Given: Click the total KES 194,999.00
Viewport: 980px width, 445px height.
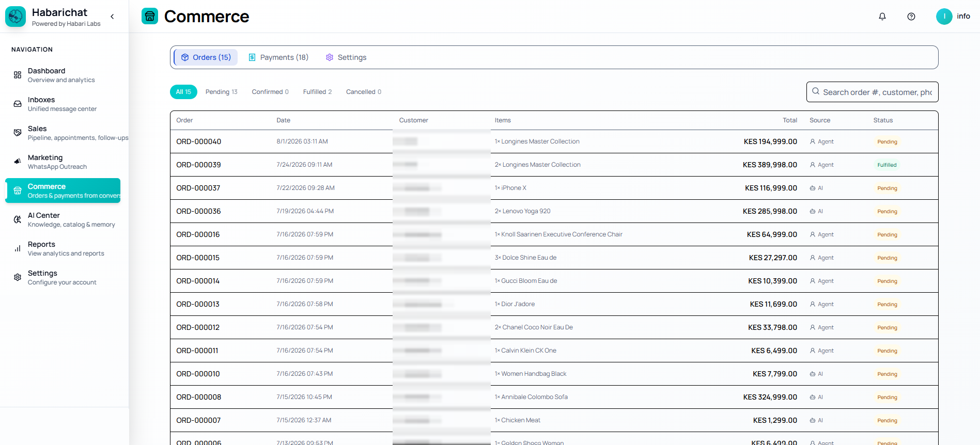Looking at the screenshot, I should 770,141.
